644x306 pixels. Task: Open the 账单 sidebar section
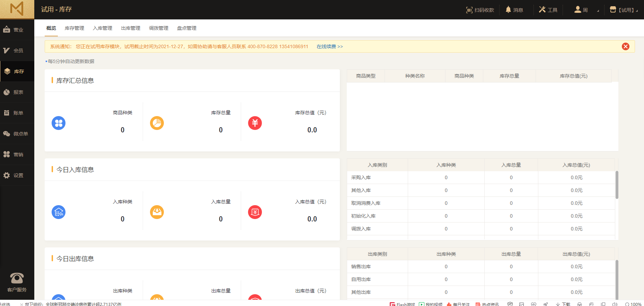point(17,113)
